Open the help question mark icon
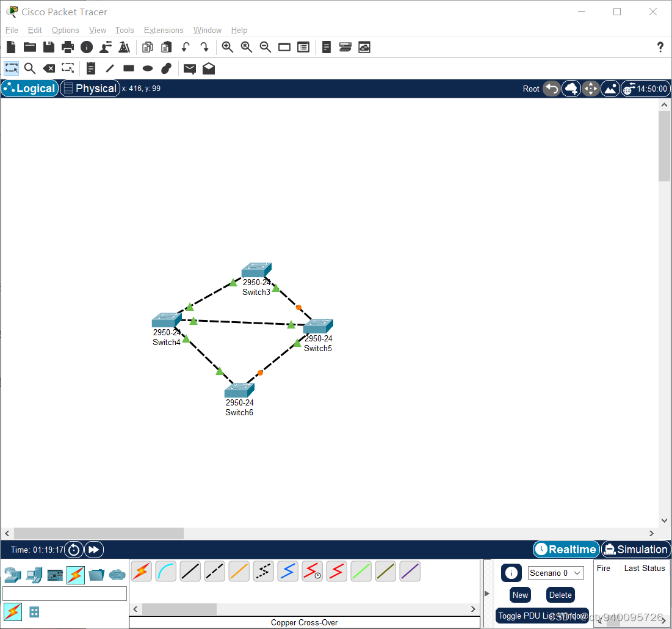The width and height of the screenshot is (672, 629). pyautogui.click(x=660, y=47)
